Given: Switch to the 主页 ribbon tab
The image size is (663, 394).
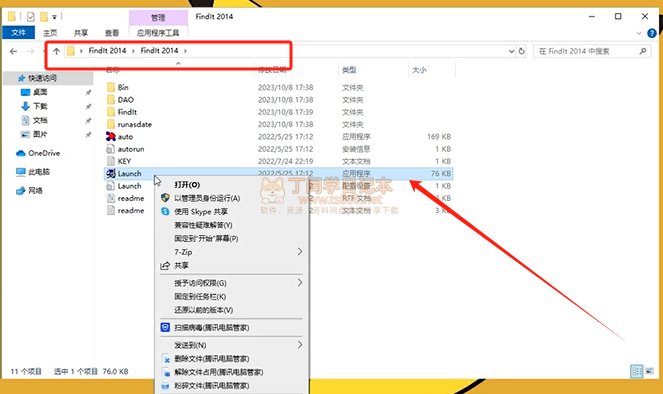Looking at the screenshot, I should [50, 33].
